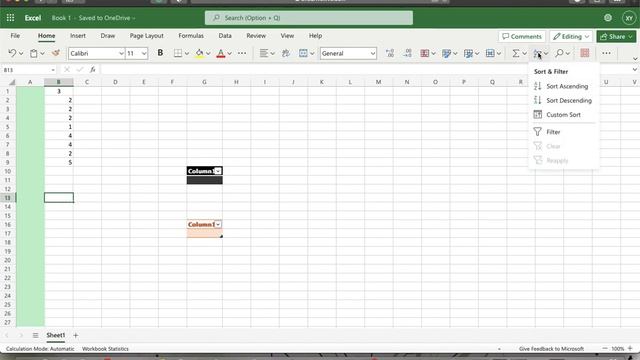
Task: Expand the Undo dropdown arrow
Action: (x=21, y=53)
